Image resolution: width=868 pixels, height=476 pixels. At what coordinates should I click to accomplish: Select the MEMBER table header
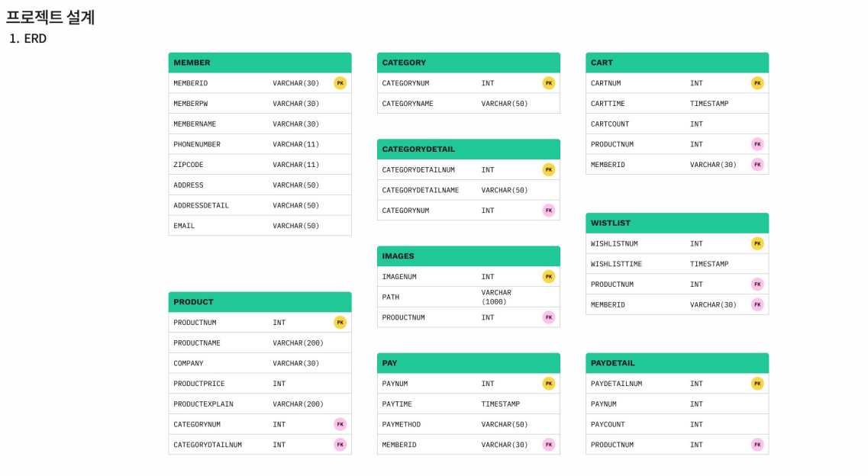click(260, 63)
